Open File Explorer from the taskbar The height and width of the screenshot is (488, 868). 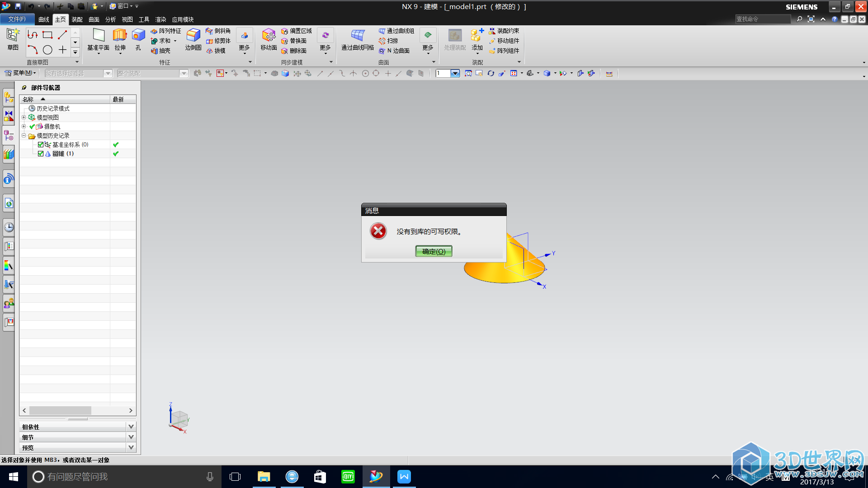tap(264, 477)
